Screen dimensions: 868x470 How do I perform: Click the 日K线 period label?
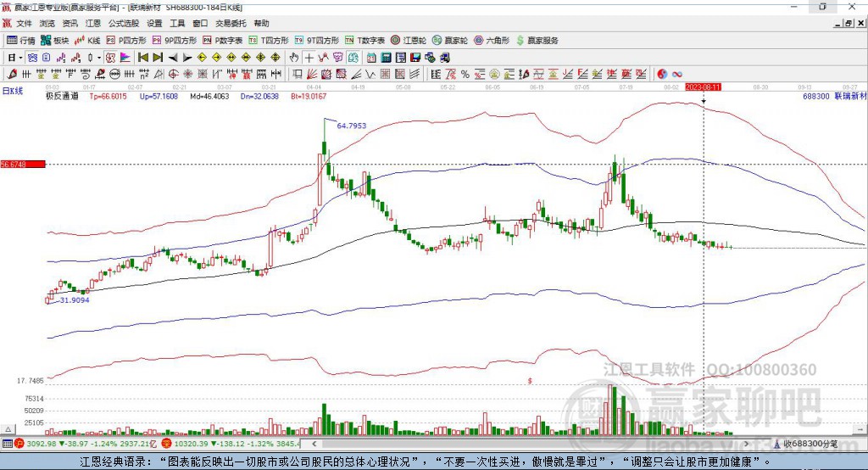click(x=12, y=91)
